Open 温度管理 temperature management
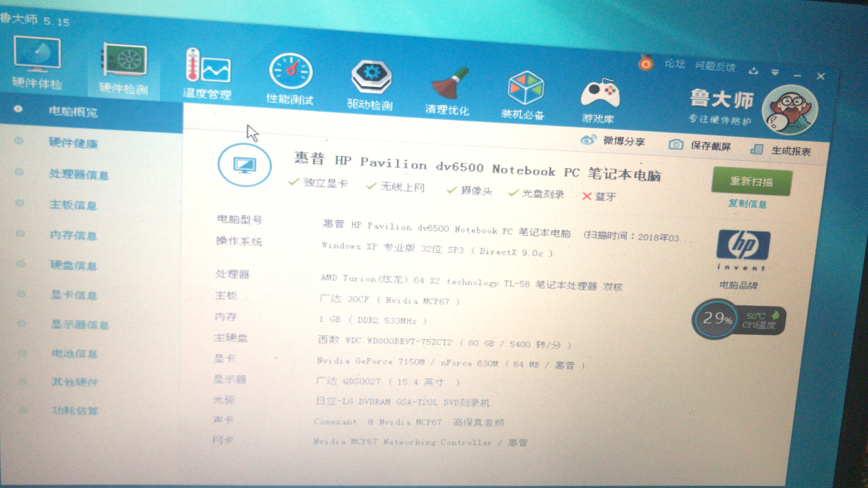Viewport: 868px width, 488px height. 207,73
